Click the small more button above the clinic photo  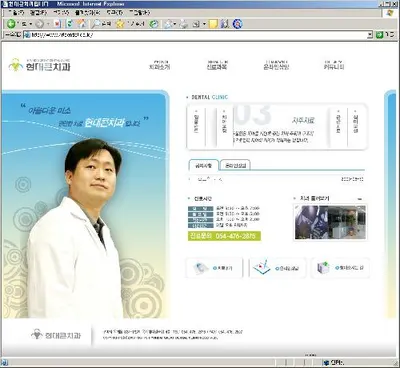(360, 199)
